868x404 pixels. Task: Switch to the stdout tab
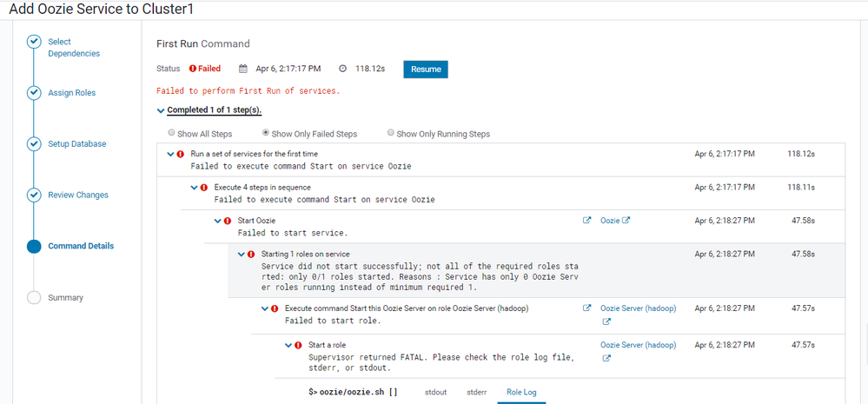coord(434,392)
